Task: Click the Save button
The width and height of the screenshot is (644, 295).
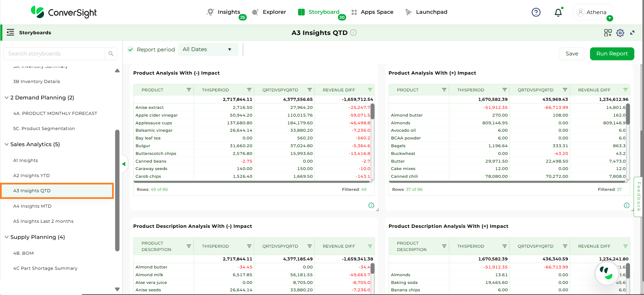Action: tap(572, 54)
